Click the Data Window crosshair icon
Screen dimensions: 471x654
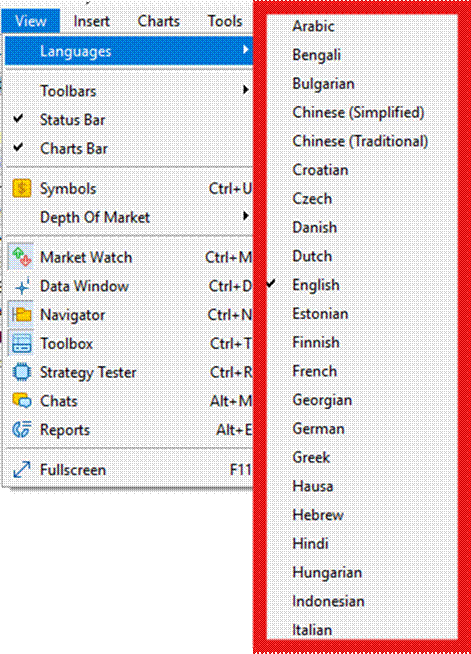[22, 286]
